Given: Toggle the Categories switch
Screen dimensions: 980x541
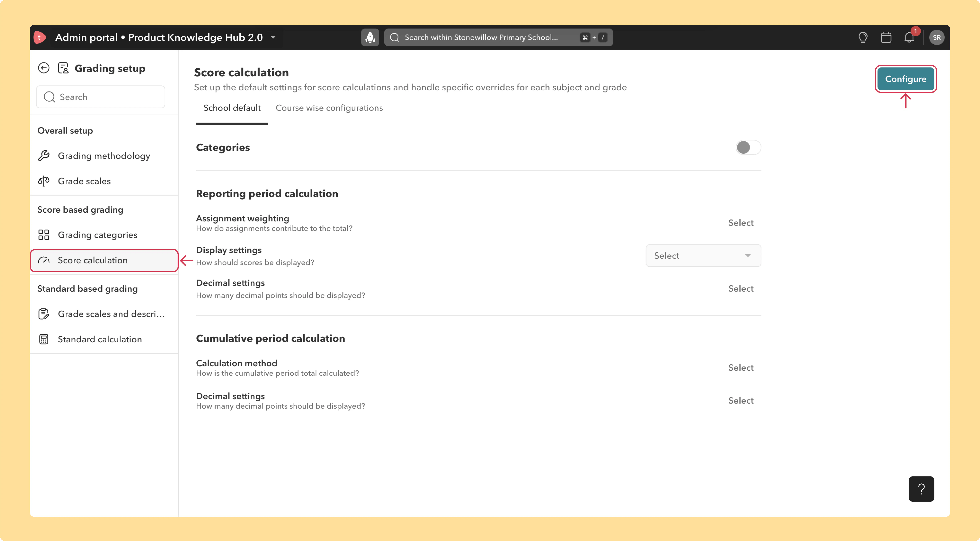Looking at the screenshot, I should (x=748, y=147).
